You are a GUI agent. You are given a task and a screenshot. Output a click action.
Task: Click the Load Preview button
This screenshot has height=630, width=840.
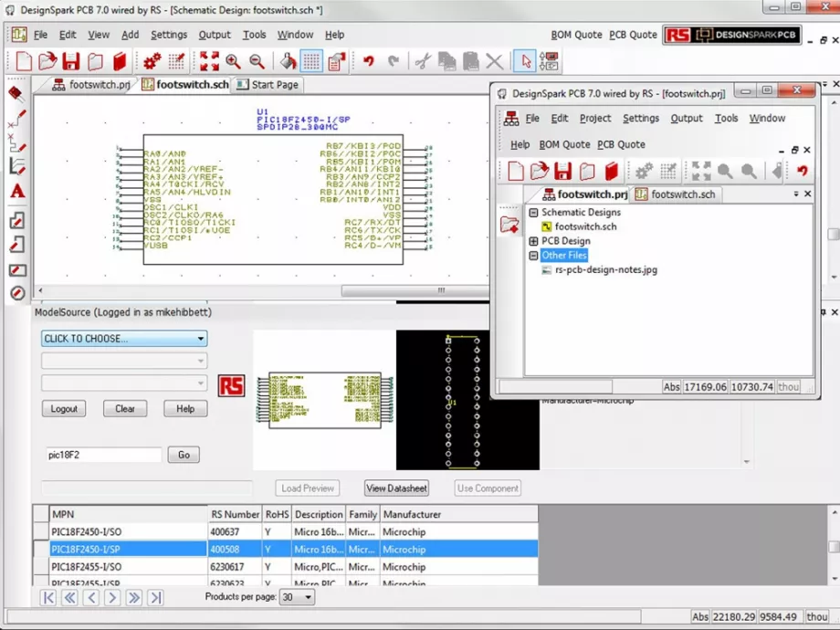tap(308, 488)
